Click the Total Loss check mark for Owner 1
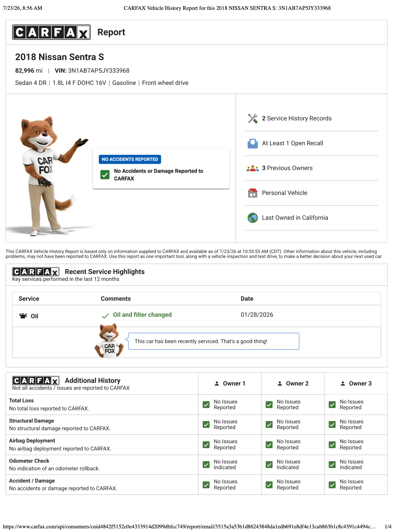 (x=206, y=405)
